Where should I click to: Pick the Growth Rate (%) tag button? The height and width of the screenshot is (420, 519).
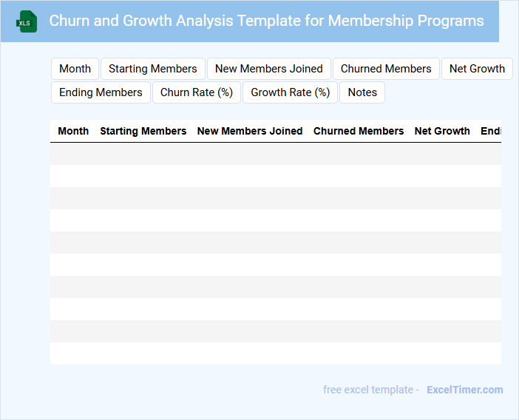point(290,92)
